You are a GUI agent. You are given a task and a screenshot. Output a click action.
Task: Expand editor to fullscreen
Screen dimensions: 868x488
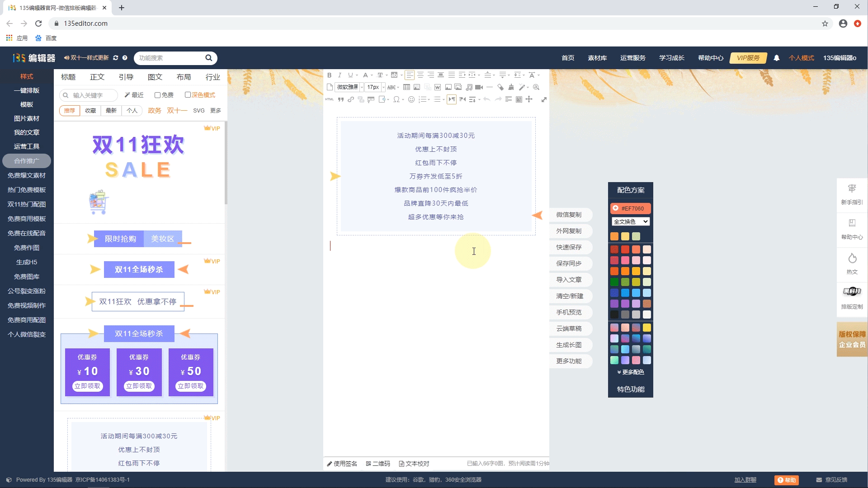click(544, 99)
